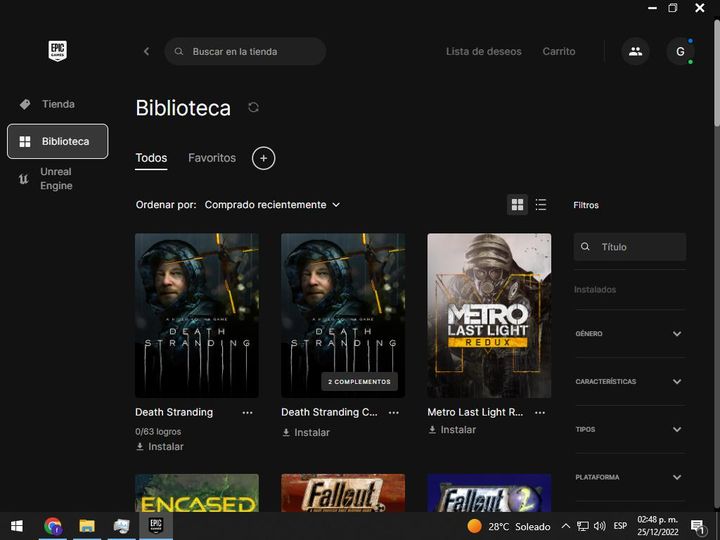Open Unreal Engine section
The image size is (720, 540).
pyautogui.click(x=57, y=179)
